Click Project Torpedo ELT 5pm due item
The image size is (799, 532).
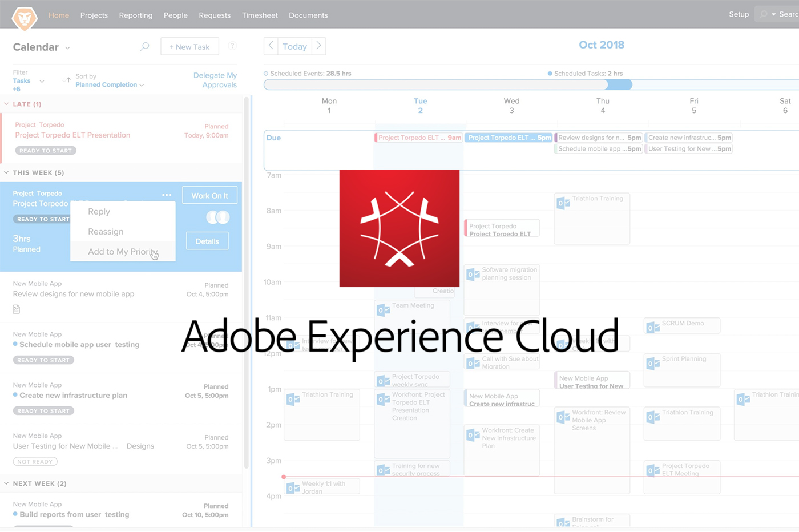pos(509,138)
